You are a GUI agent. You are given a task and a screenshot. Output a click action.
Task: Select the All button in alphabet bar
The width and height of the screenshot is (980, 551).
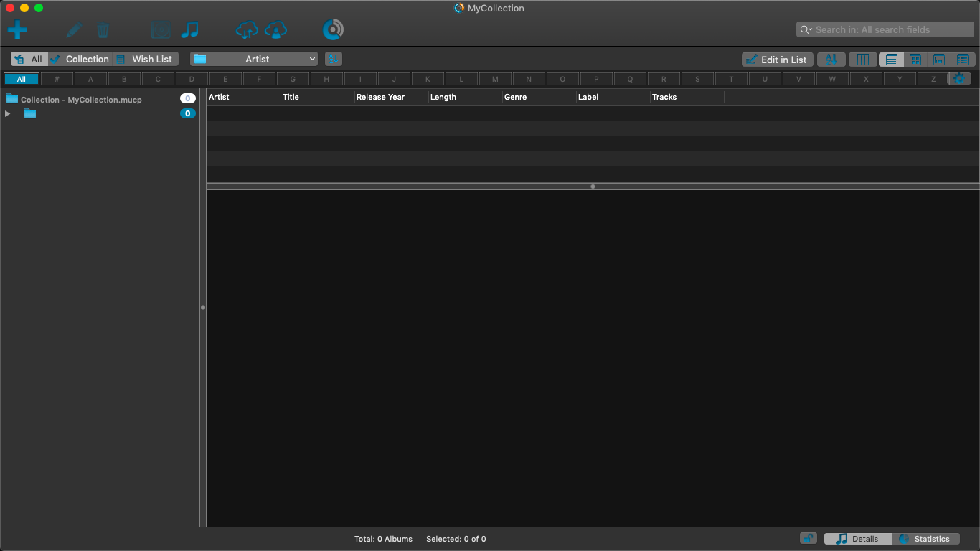click(22, 79)
